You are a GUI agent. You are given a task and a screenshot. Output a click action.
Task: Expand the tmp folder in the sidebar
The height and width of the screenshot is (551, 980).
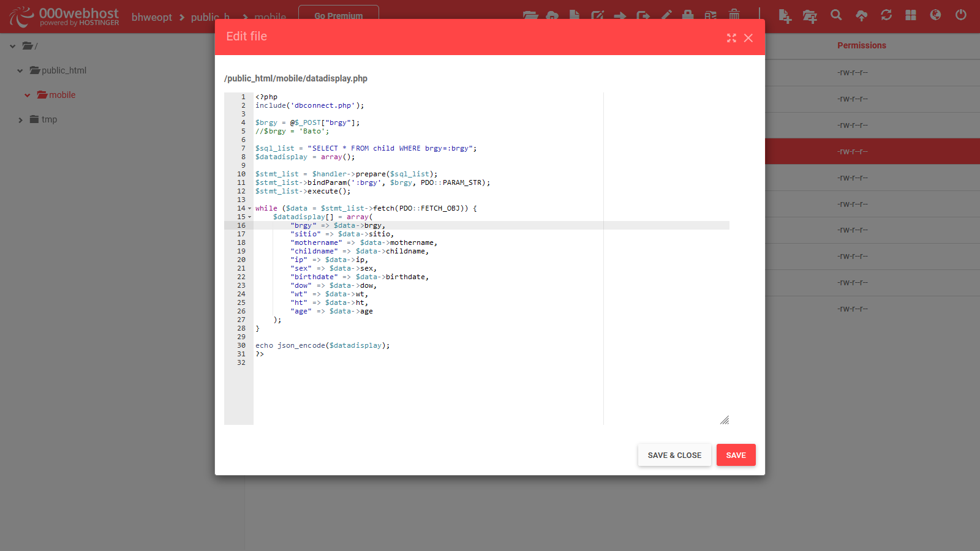coord(20,119)
